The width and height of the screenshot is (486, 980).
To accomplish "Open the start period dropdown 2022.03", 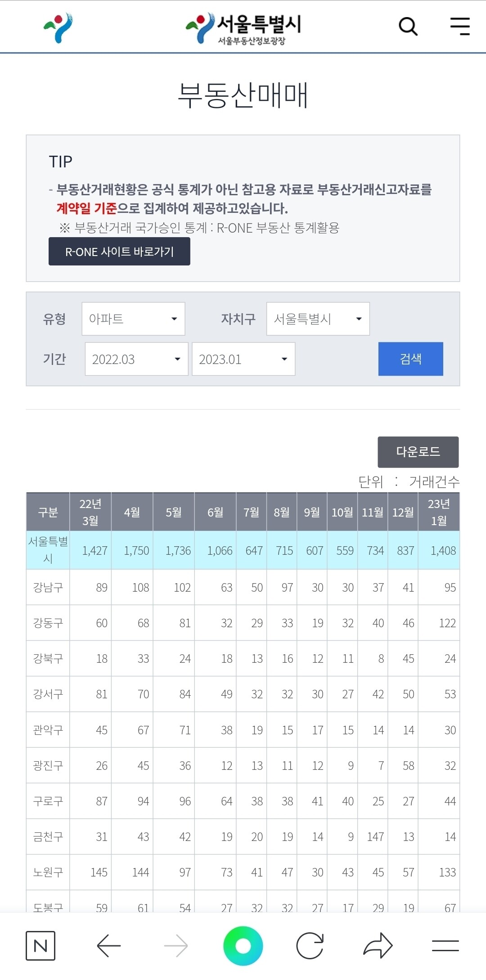I will click(136, 359).
